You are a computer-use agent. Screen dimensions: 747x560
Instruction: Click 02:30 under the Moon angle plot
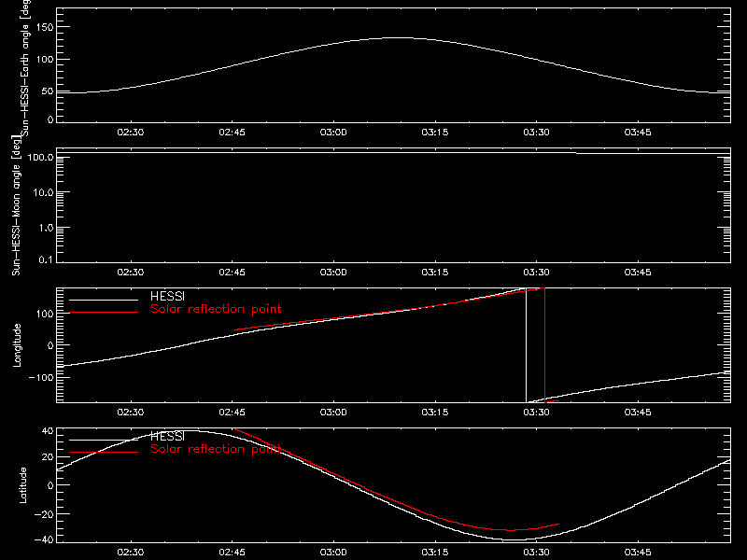pyautogui.click(x=131, y=272)
